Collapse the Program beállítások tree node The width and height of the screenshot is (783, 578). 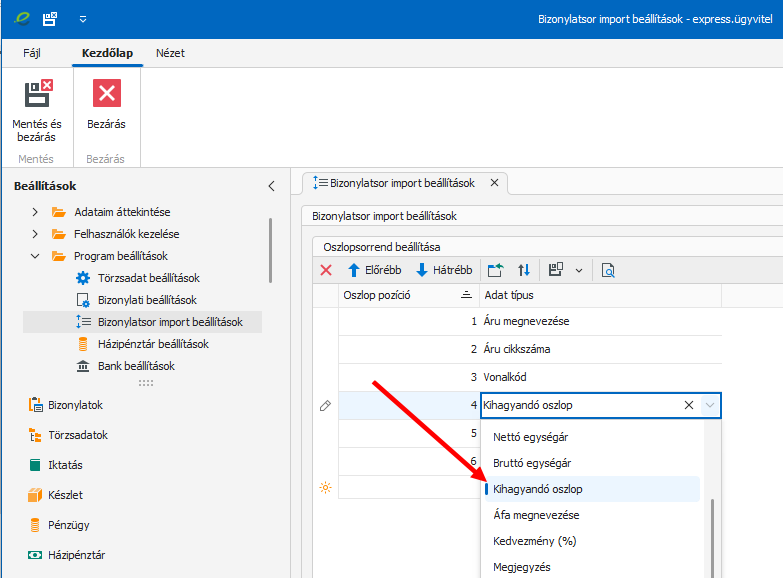(x=35, y=256)
